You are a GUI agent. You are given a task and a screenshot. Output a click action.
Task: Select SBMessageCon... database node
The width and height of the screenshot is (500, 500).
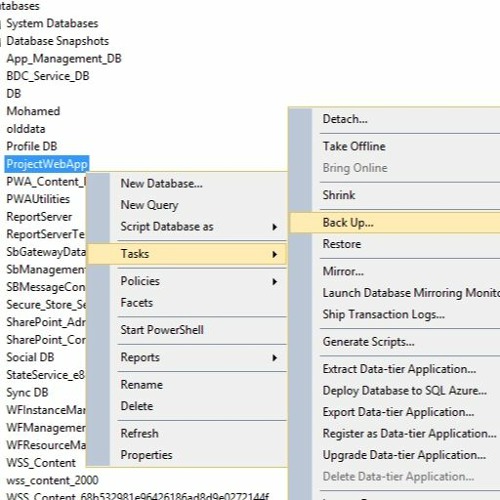[x=46, y=287]
